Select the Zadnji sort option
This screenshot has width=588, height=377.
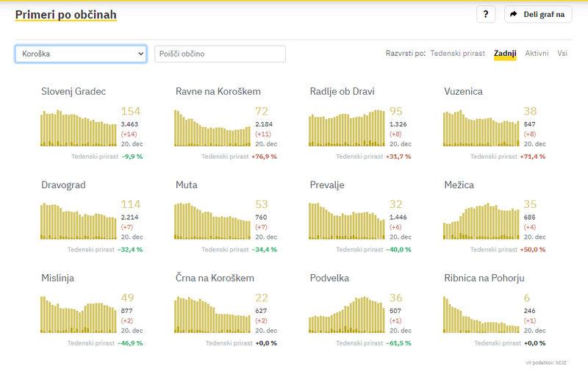[505, 54]
